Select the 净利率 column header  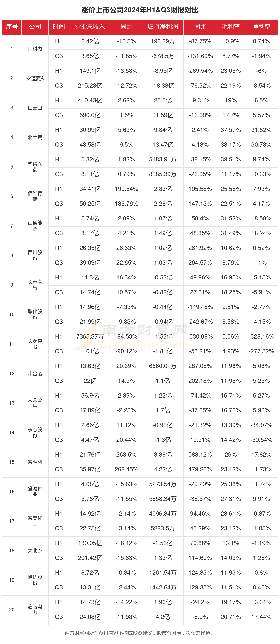[261, 27]
